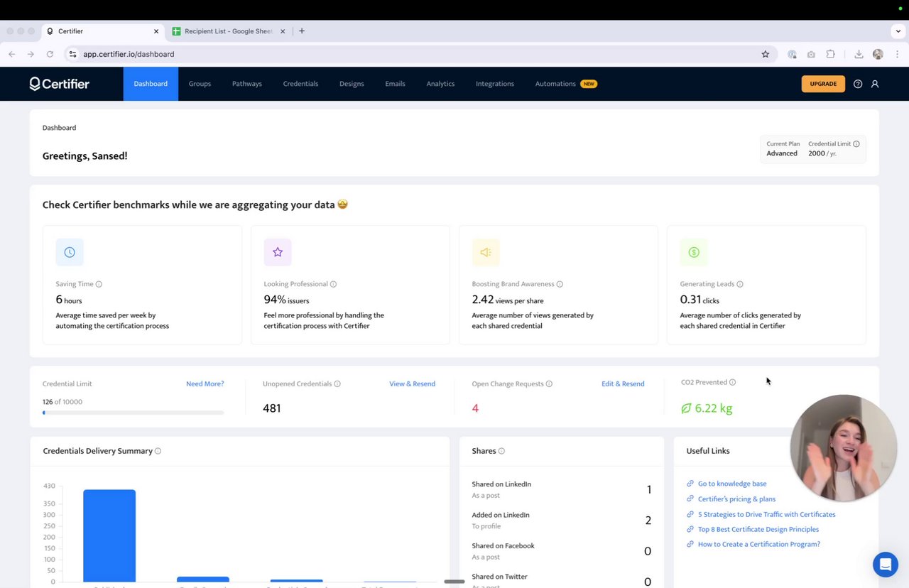The width and height of the screenshot is (909, 588).
Task: Switch to the Recipient List Google Sheets tab
Action: [228, 31]
